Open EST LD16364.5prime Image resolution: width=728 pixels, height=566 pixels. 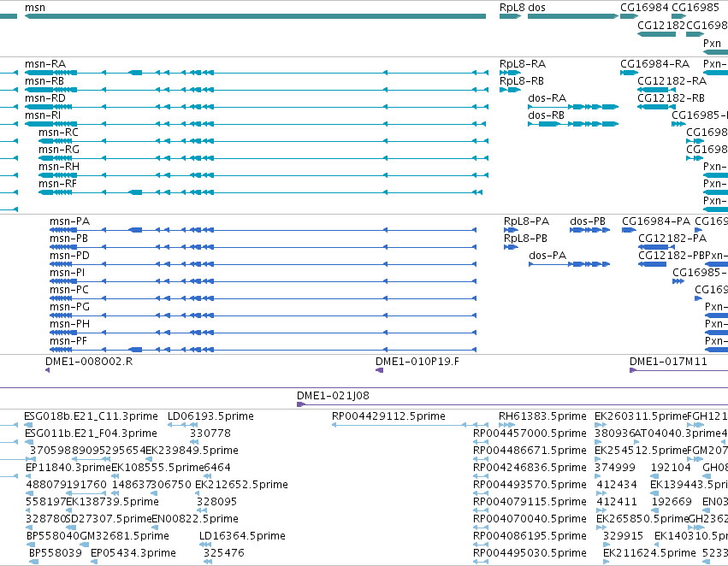pyautogui.click(x=204, y=545)
